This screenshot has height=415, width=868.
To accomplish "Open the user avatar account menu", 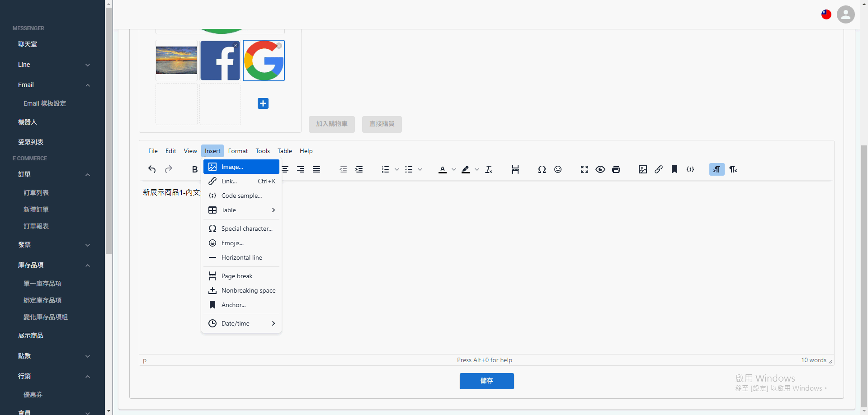I will click(846, 14).
